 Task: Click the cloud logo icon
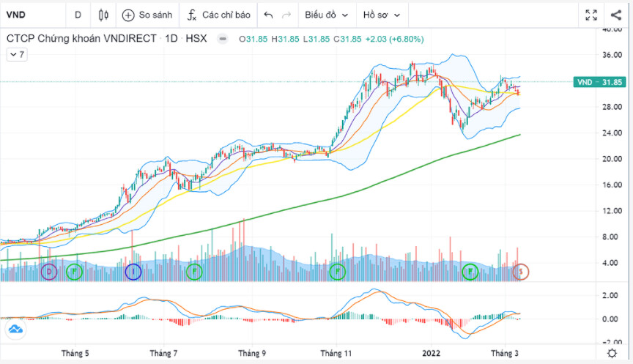(15, 330)
